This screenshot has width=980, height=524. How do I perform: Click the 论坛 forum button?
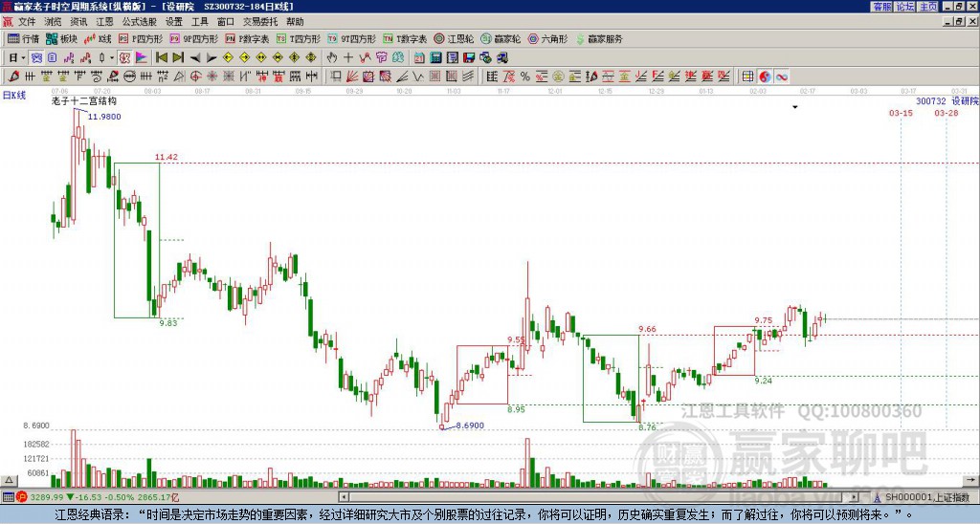tap(904, 7)
